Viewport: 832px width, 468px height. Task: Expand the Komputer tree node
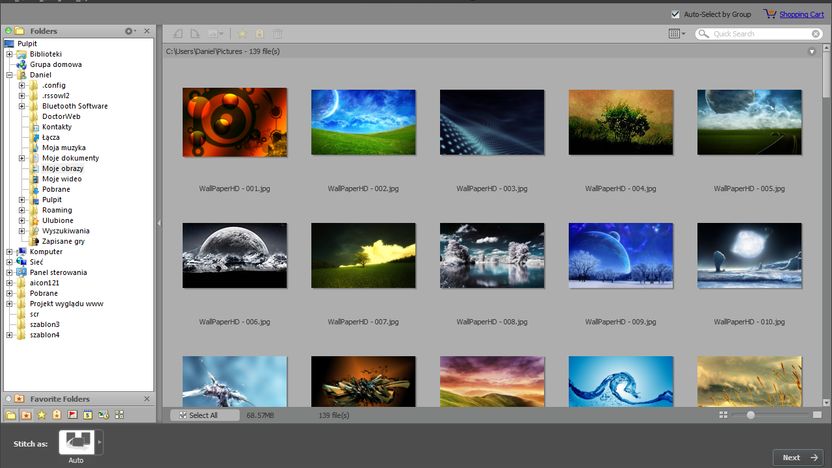(9, 252)
